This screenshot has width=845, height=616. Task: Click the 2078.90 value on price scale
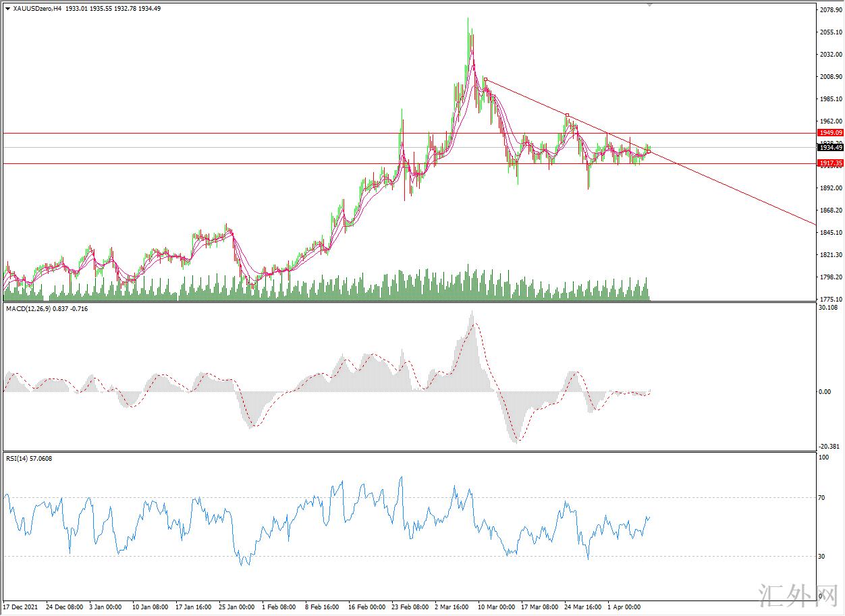coord(829,10)
